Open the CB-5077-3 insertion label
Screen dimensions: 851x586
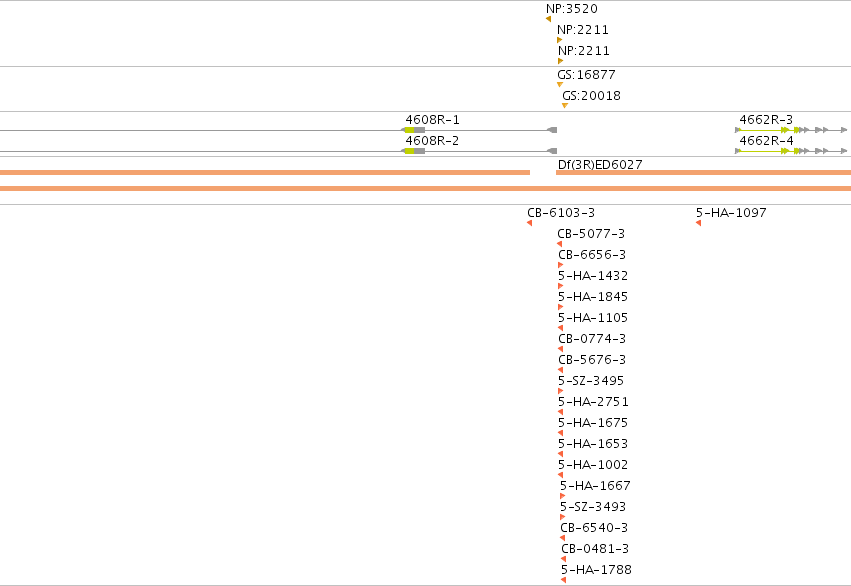(590, 234)
